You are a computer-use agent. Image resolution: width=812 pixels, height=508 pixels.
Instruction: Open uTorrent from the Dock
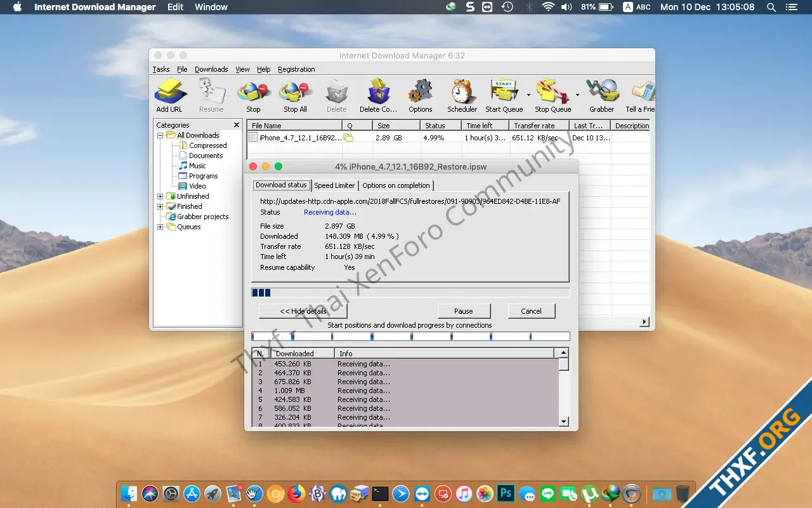(x=590, y=493)
